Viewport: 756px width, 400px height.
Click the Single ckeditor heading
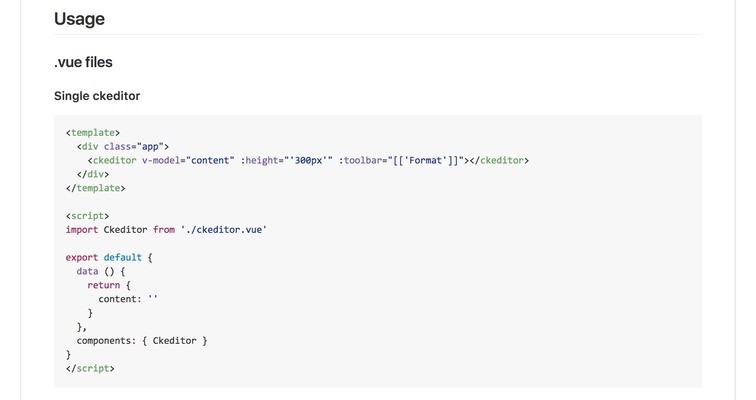[97, 96]
